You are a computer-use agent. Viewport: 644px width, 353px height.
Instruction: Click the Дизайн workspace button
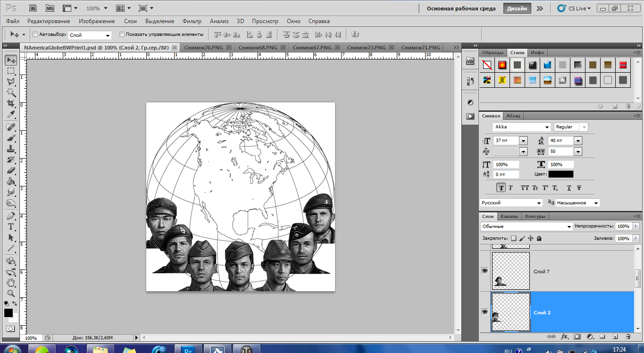point(517,8)
